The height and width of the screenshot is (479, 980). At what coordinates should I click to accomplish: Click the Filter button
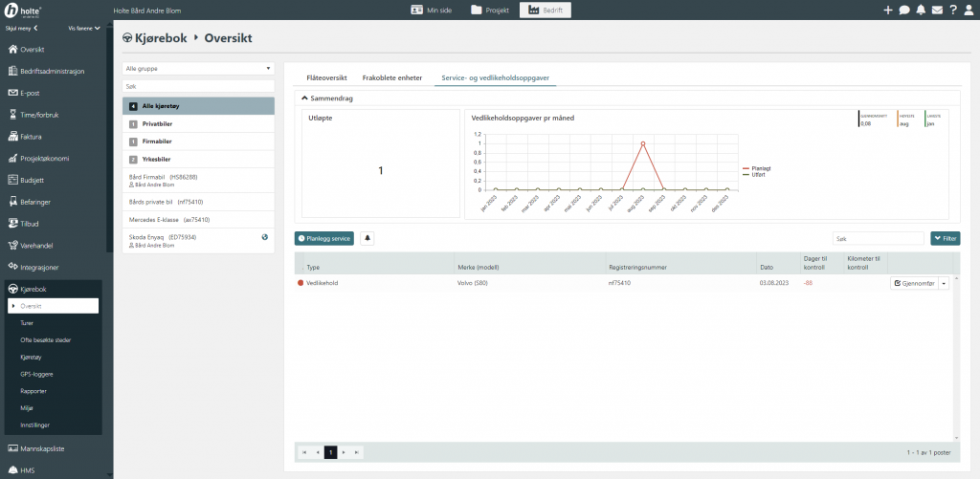(945, 238)
